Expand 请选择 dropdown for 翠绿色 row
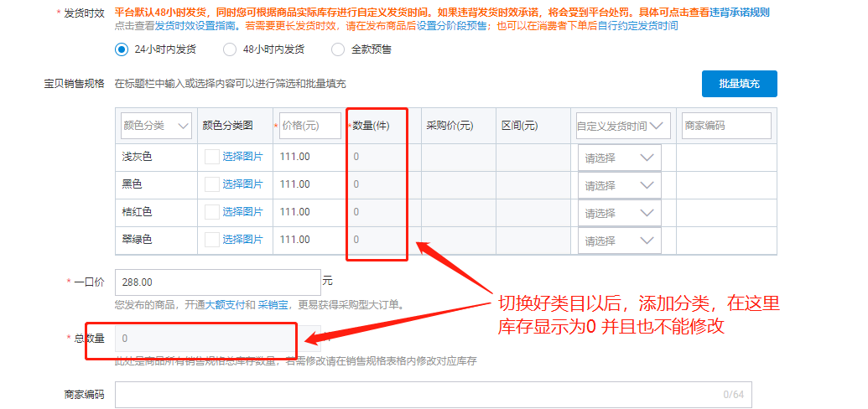Screen dimensions: 868x409 (x=619, y=241)
